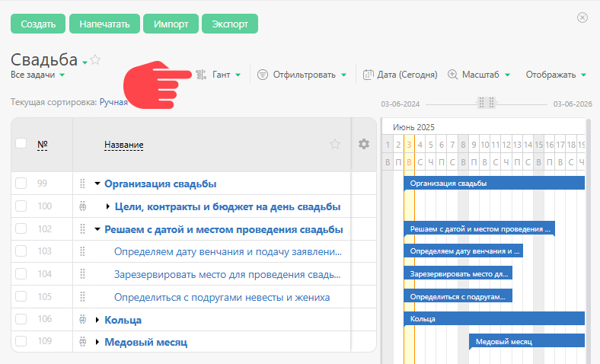The image size is (600, 364).
Task: Sort by the № column header
Action: [43, 145]
